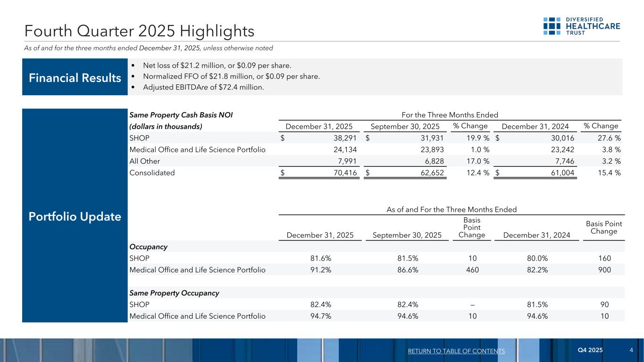Click the 'Same Property Cash Basis NOI' heading
The height and width of the screenshot is (362, 644).
pos(181,115)
